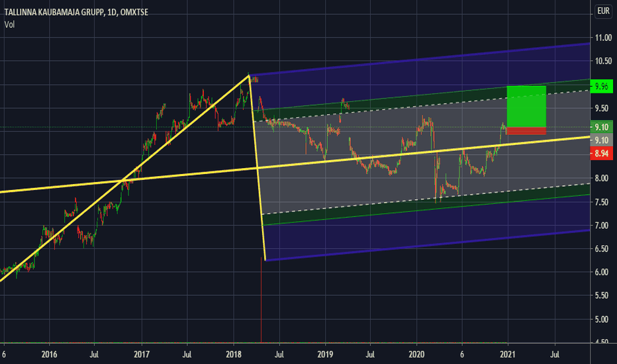The width and height of the screenshot is (617, 364).
Task: Click the 2020 label on time axis
Action: pyautogui.click(x=416, y=355)
